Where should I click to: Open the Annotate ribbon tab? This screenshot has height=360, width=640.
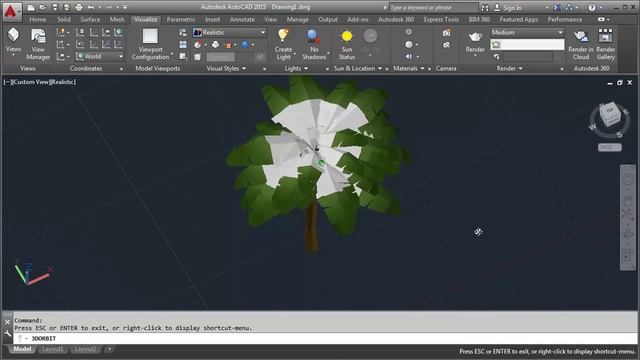point(242,19)
